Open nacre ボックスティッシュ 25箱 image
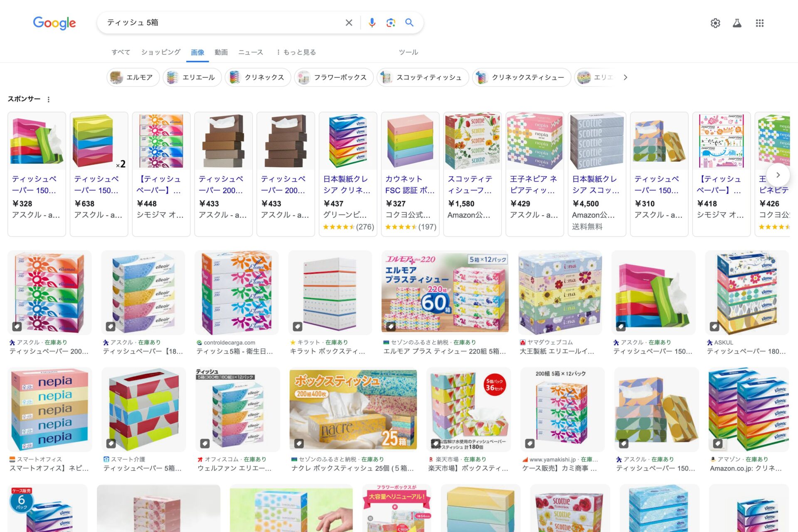Image resolution: width=798 pixels, height=532 pixels. [x=353, y=409]
